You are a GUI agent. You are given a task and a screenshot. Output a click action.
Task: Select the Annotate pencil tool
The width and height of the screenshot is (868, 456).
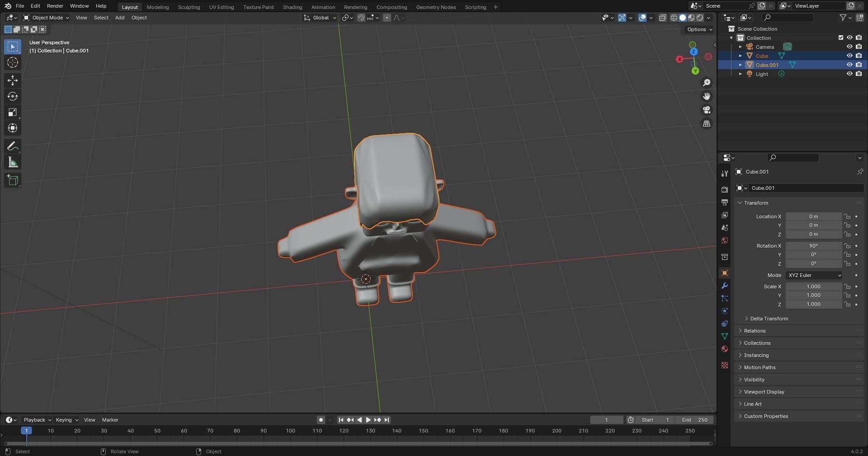pos(13,146)
